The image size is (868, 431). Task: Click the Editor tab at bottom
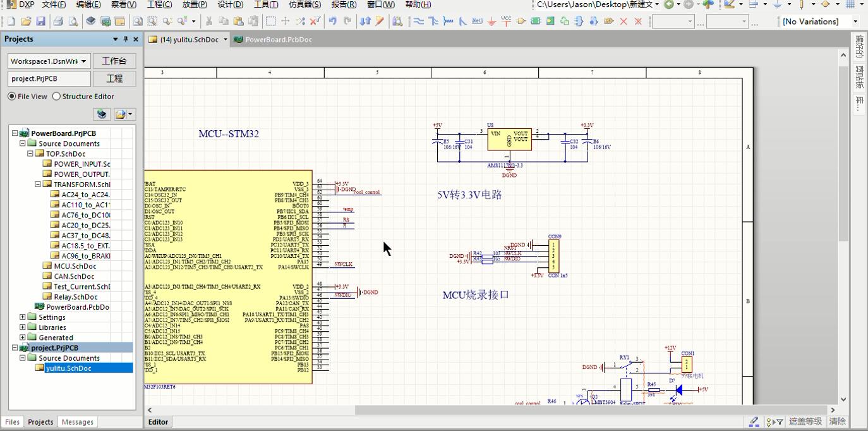point(158,422)
